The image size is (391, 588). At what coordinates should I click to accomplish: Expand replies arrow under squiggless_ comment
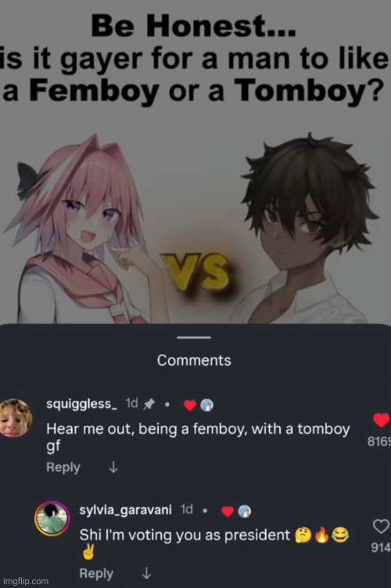(113, 467)
